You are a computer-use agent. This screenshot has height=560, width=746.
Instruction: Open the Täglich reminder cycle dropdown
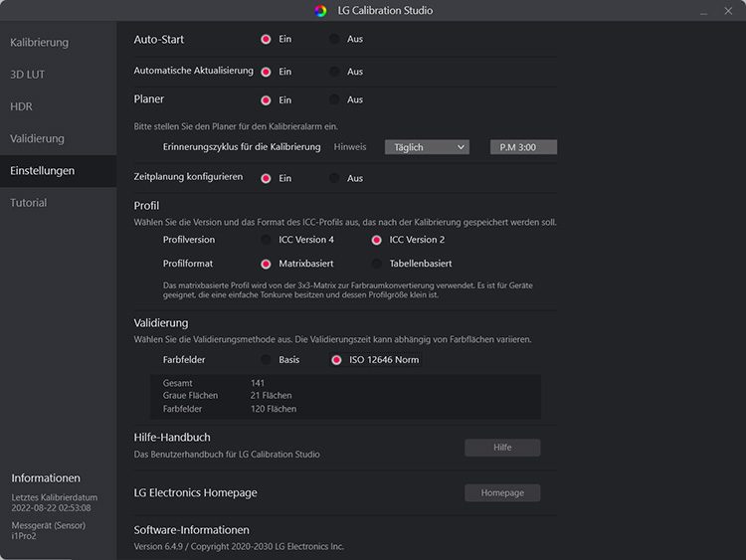click(x=428, y=147)
